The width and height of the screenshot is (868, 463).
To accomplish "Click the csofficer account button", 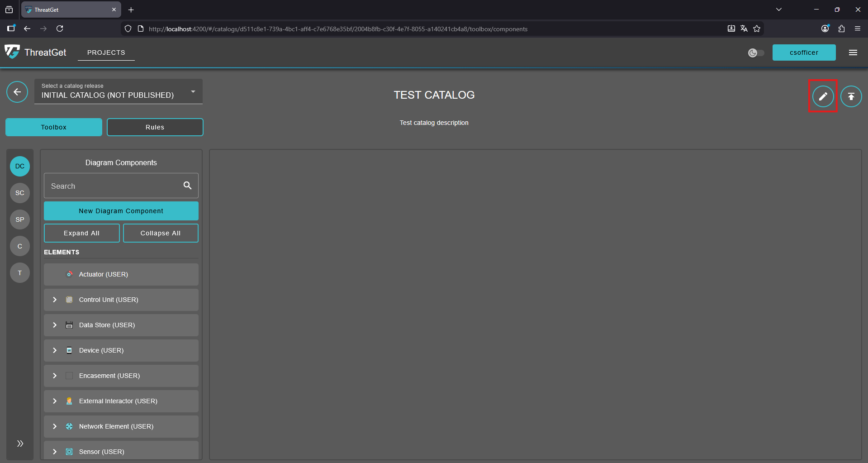I will (x=804, y=53).
